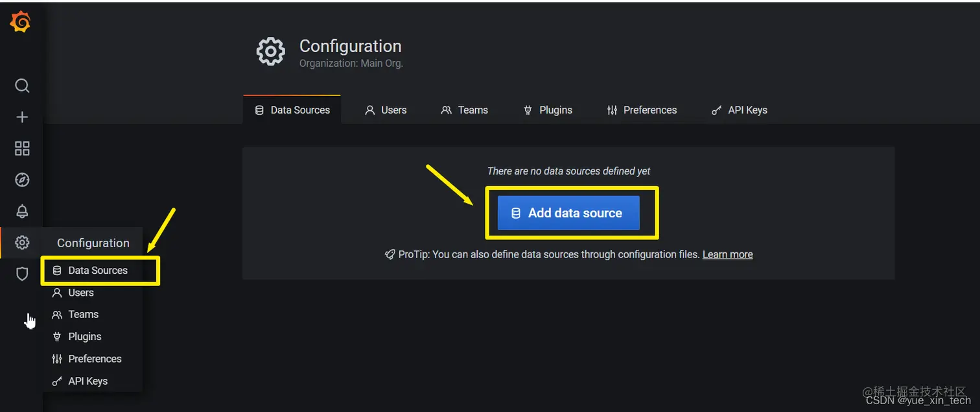The image size is (980, 412).
Task: Select API Keys from the Configuration menu
Action: tap(87, 381)
